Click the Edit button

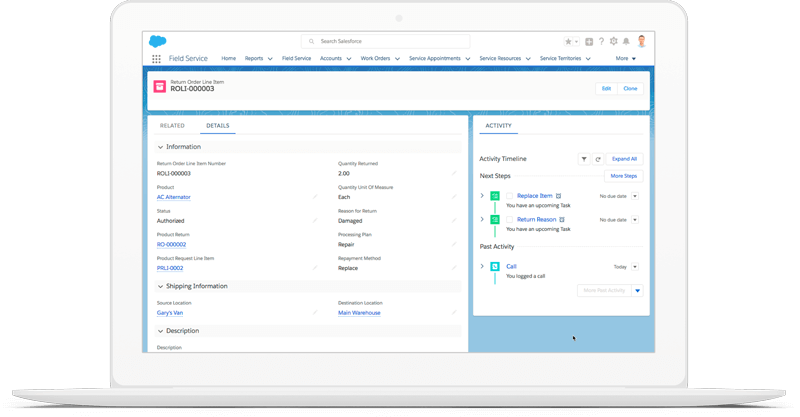(x=606, y=89)
